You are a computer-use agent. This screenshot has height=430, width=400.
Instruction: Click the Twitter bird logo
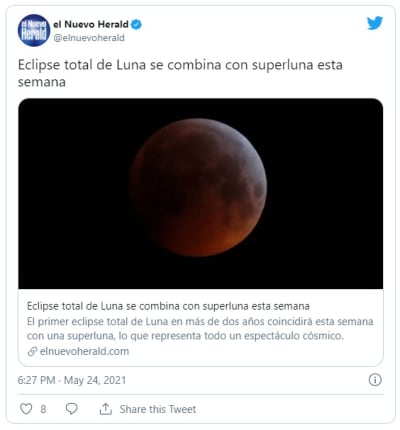click(x=375, y=23)
